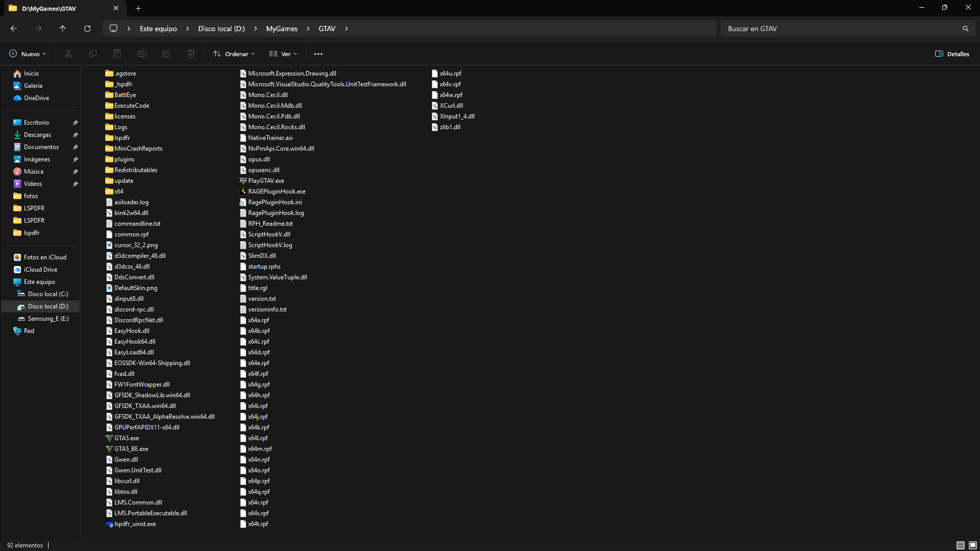Screen dimensions: 980x551
Task: Select the PlayGTAV.exe launcher file
Action: pos(266,181)
